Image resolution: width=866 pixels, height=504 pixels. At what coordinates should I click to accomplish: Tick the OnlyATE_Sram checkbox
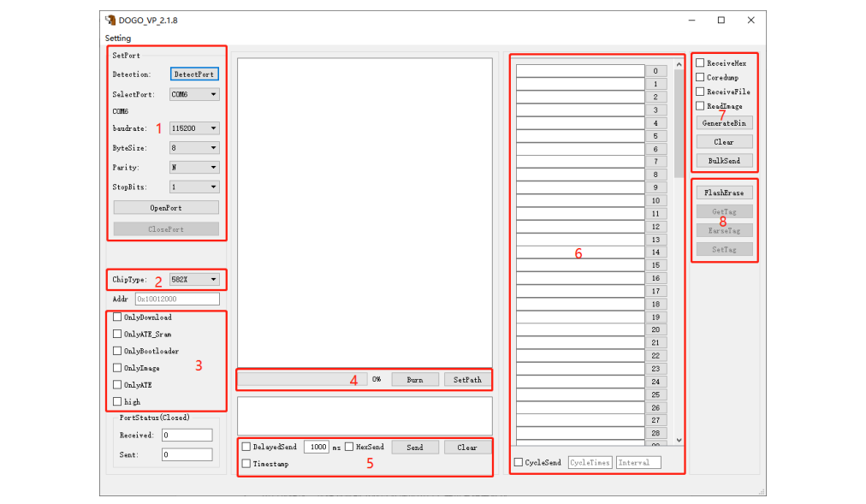click(x=117, y=334)
